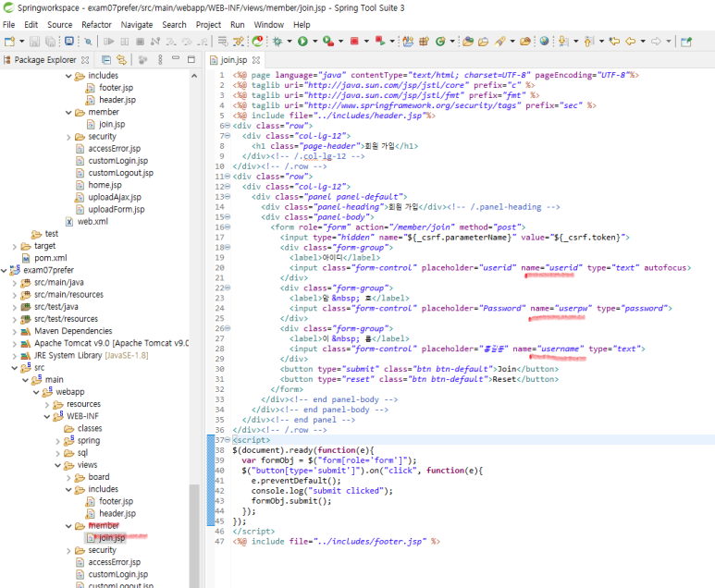Select Apache Tomcat v9.0 library entry
Image resolution: width=715 pixels, height=588 pixels.
click(111, 343)
